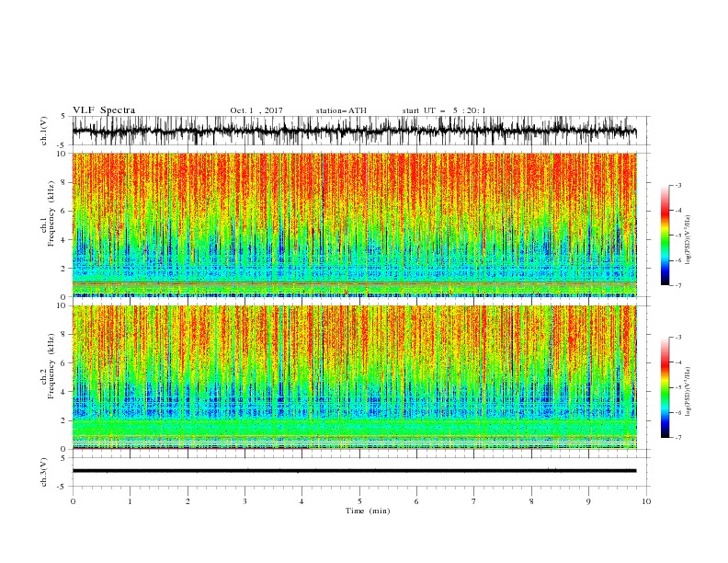The image size is (728, 563).
Task: Click the ch.1 voltage waveform trace
Action: click(x=354, y=131)
